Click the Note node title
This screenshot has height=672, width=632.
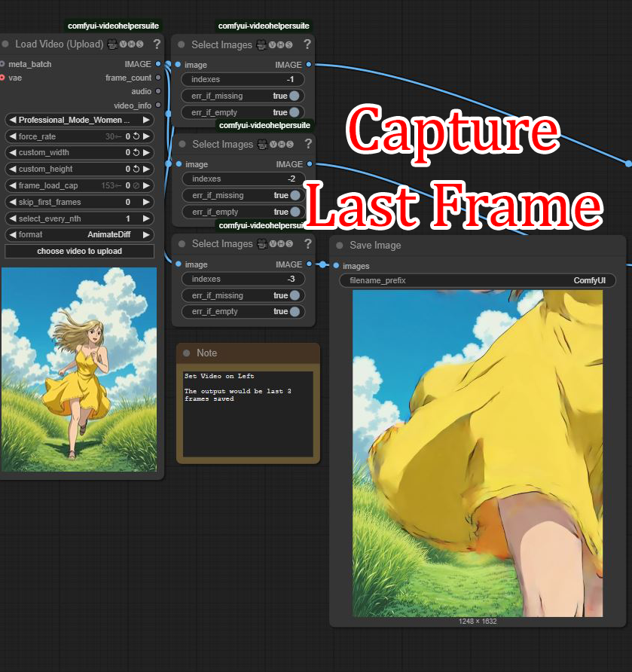[206, 353]
